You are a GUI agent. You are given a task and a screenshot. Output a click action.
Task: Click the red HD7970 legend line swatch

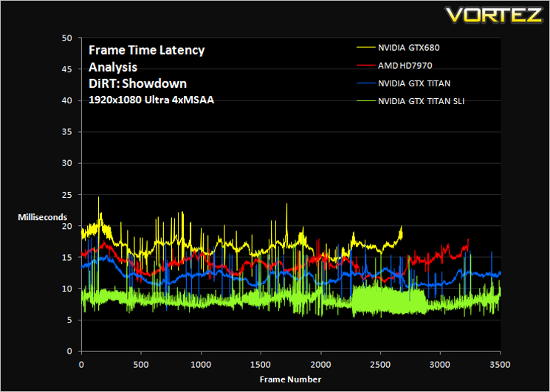(366, 66)
